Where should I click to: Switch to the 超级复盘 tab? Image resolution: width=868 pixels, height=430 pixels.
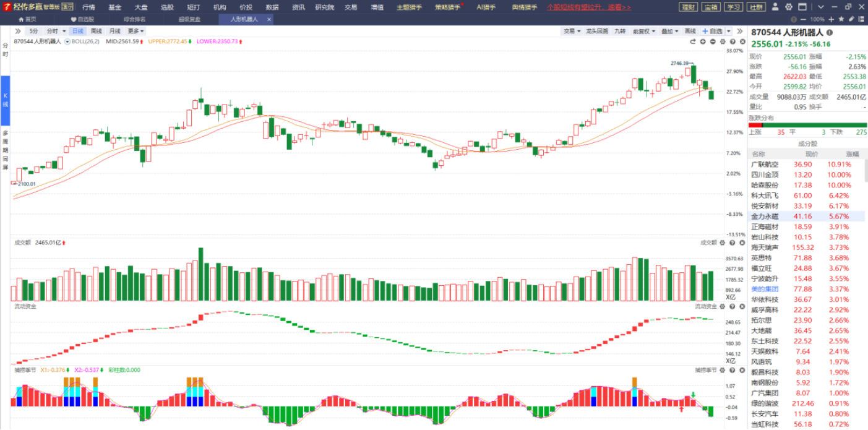[189, 19]
